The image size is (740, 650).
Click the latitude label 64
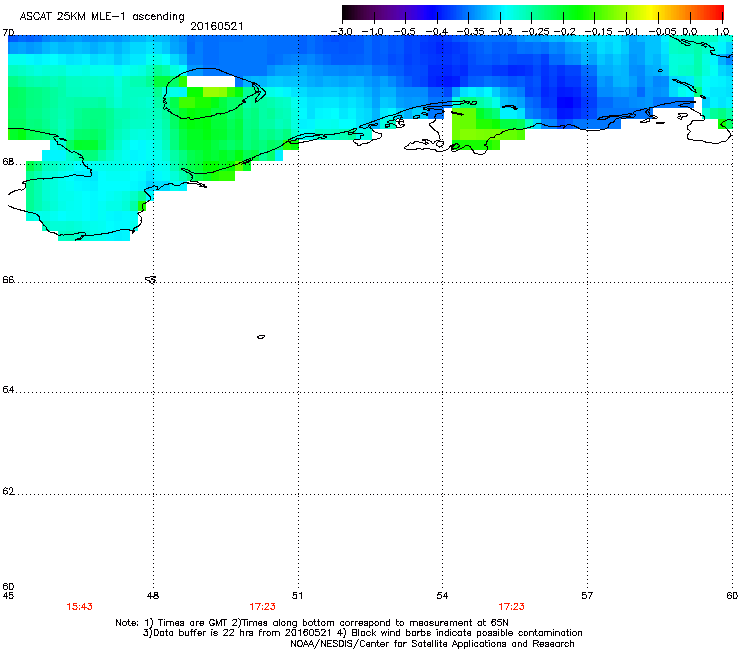pos(8,390)
